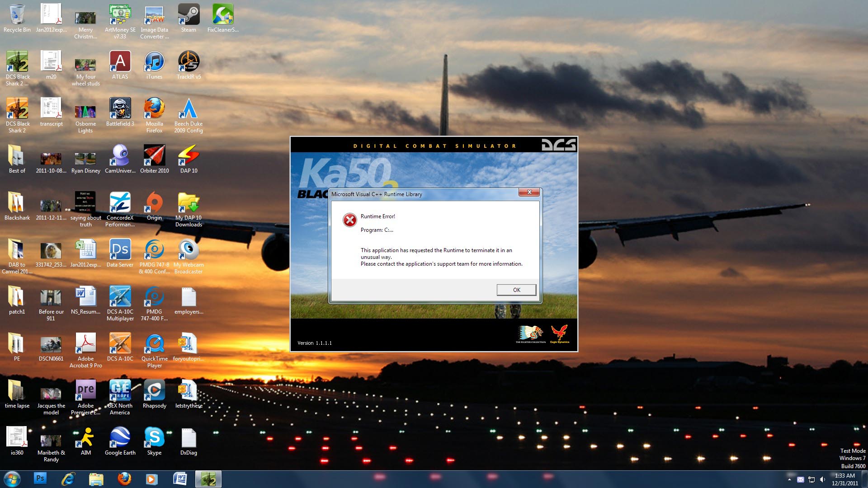The width and height of the screenshot is (868, 488).
Task: Open Microsoft Word from the taskbar
Action: pyautogui.click(x=180, y=479)
